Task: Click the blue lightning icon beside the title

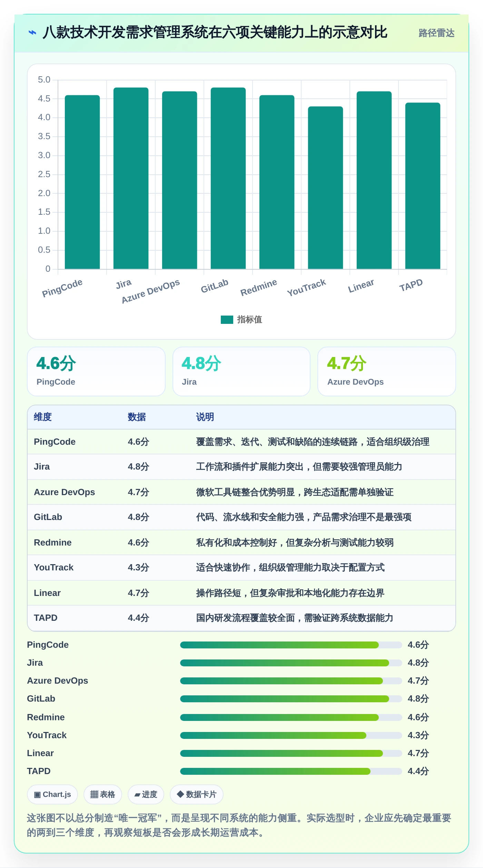Action: click(x=32, y=33)
